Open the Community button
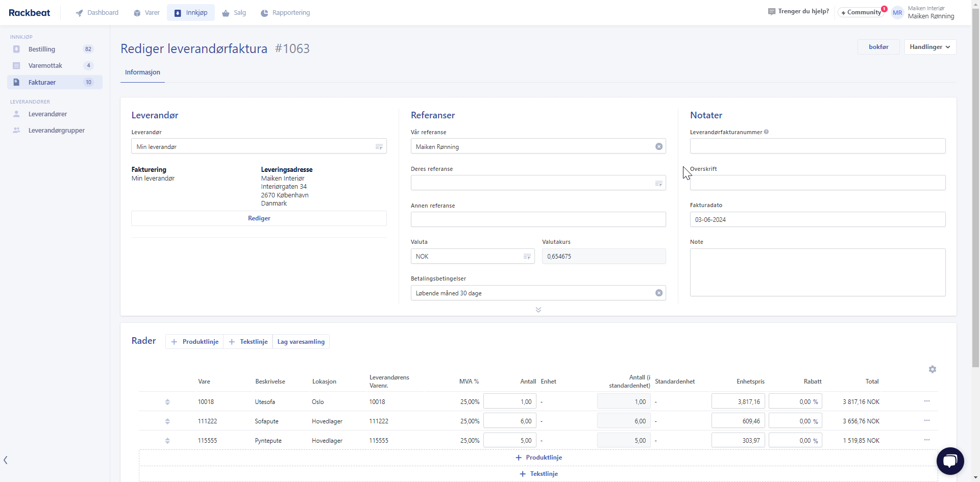Image resolution: width=980 pixels, height=482 pixels. click(861, 12)
